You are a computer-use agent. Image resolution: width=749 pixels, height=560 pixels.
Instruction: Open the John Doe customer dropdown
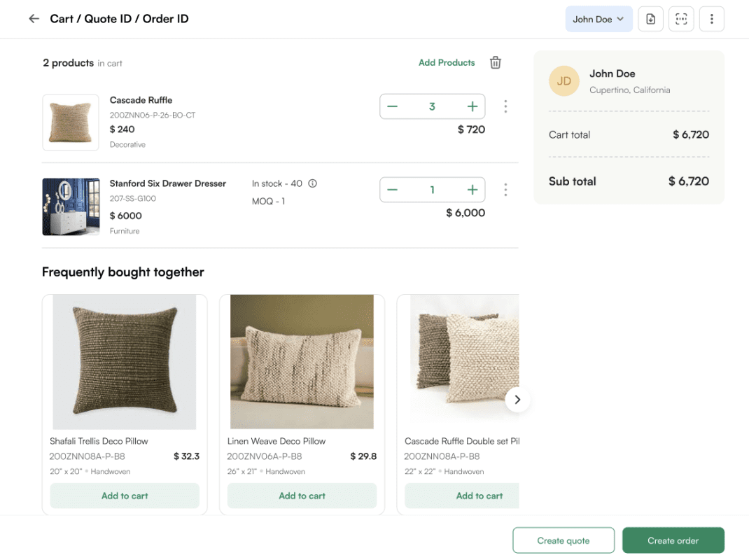pyautogui.click(x=598, y=19)
